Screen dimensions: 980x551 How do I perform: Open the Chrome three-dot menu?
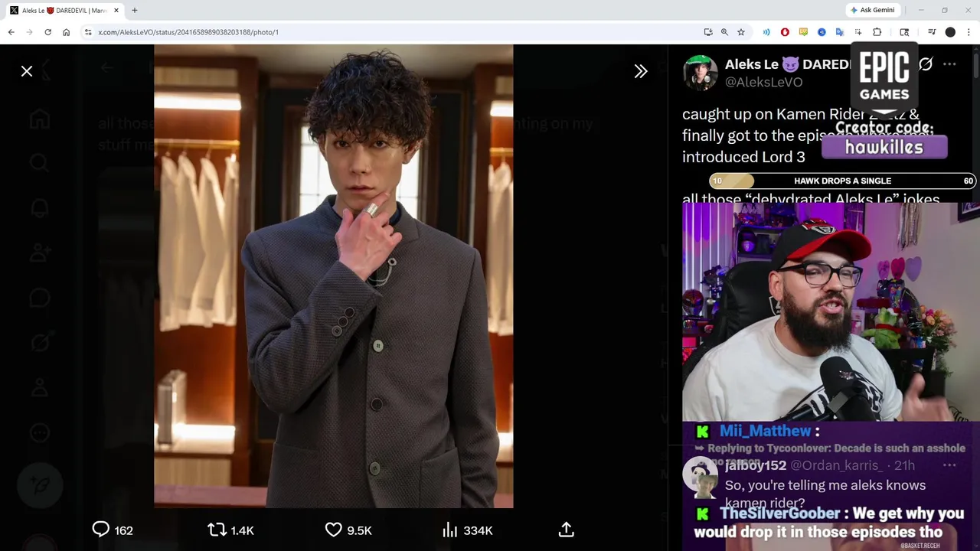[x=969, y=32]
